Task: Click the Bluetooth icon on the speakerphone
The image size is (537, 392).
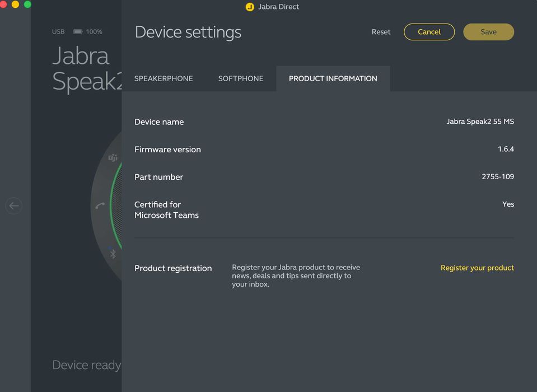Action: (113, 254)
